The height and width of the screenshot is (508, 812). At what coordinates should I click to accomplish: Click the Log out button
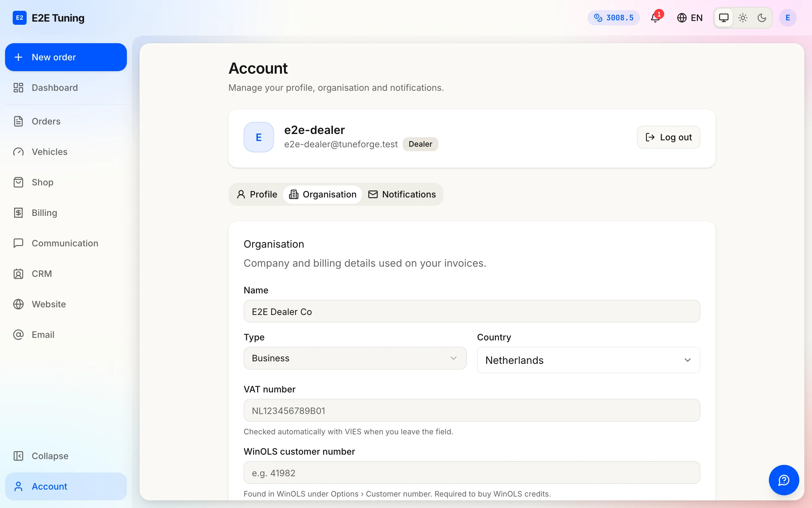tap(668, 137)
